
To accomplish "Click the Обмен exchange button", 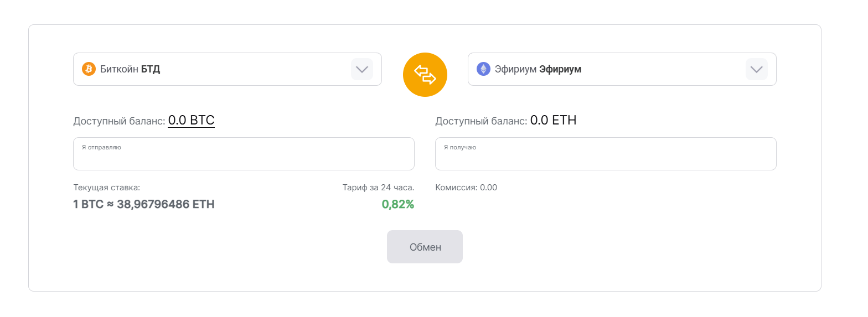I will click(425, 247).
